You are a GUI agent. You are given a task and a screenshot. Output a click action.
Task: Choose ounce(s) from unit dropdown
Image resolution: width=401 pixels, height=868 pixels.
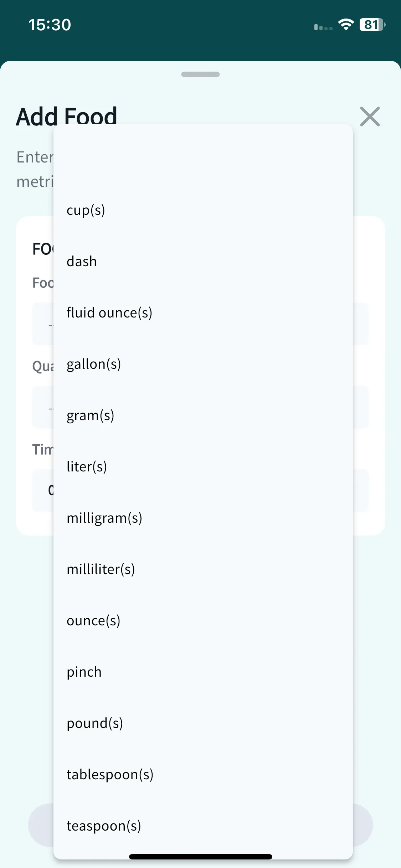coord(203,621)
